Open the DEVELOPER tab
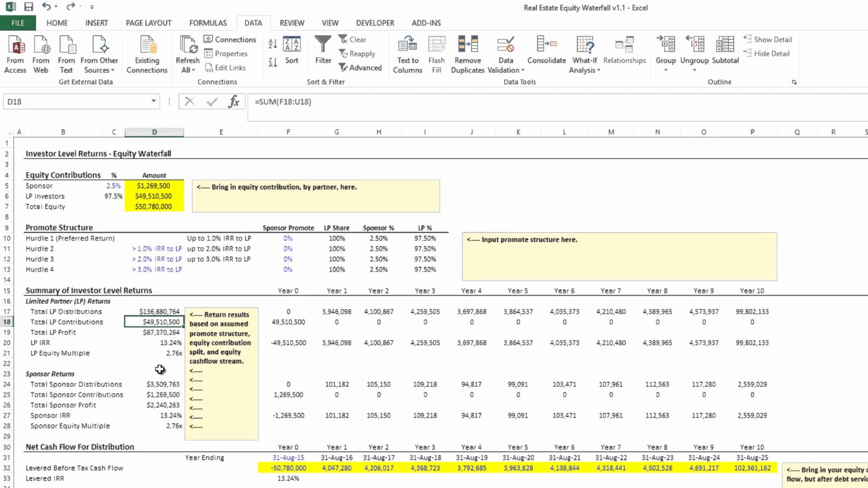The height and width of the screenshot is (488, 868). tap(375, 23)
